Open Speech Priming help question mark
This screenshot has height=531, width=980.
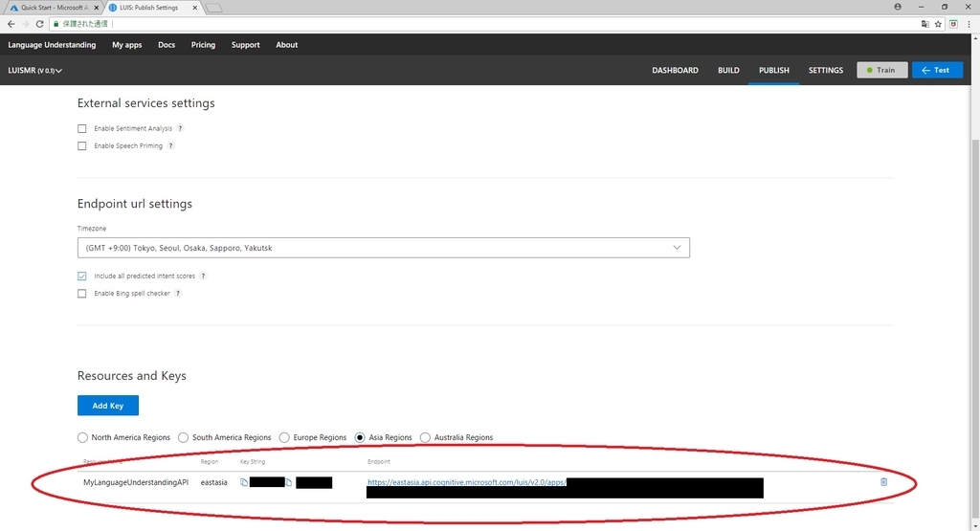(170, 146)
